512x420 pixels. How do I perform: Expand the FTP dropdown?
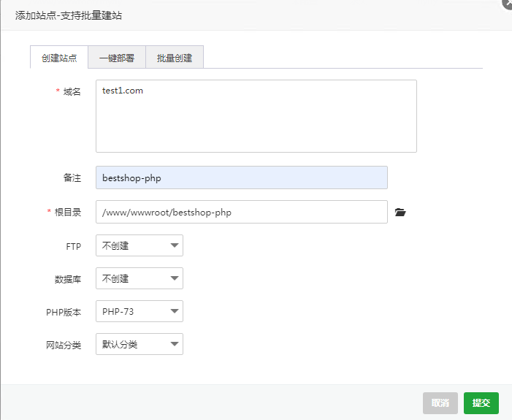tap(139, 246)
